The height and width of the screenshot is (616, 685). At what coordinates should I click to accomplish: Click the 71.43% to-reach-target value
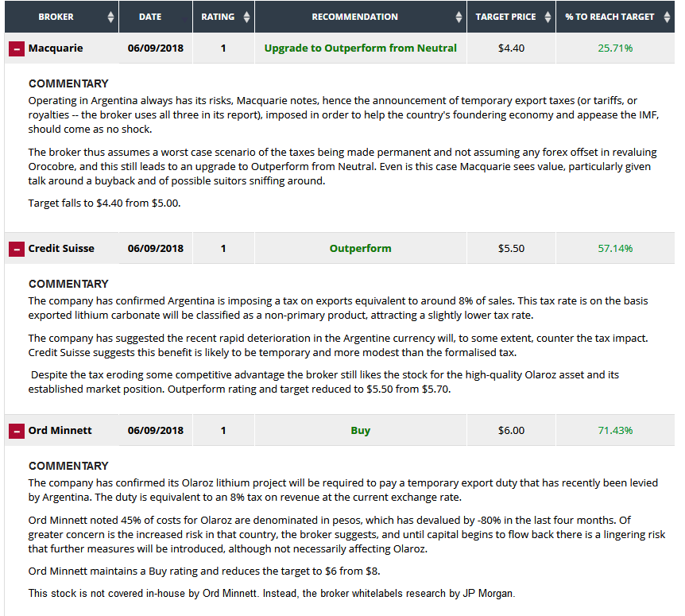click(615, 430)
